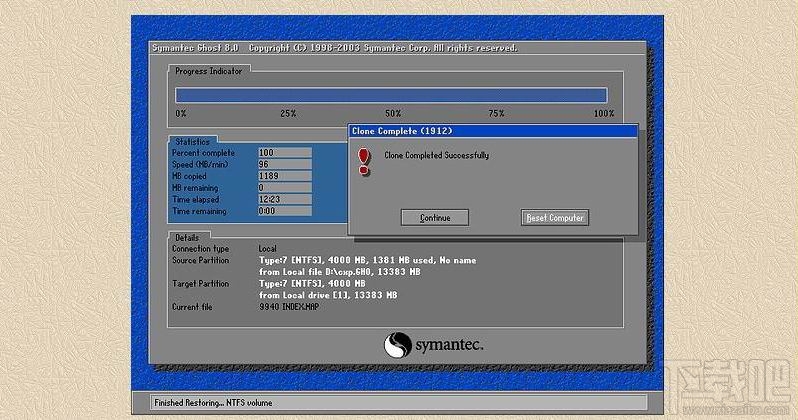Click the Source Partition label

pos(201,260)
